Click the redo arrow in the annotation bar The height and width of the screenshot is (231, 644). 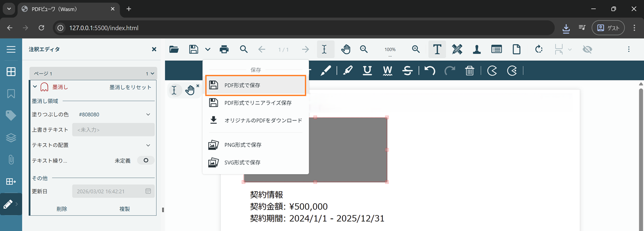click(x=450, y=71)
